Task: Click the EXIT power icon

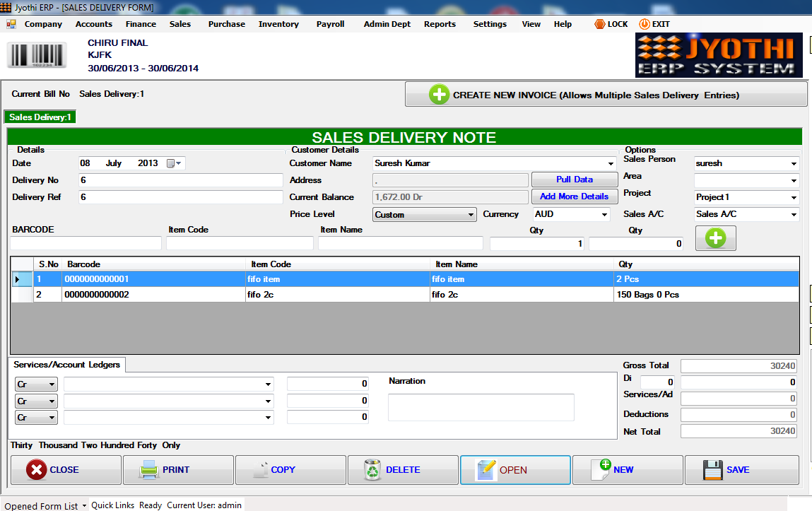Action: pos(645,23)
